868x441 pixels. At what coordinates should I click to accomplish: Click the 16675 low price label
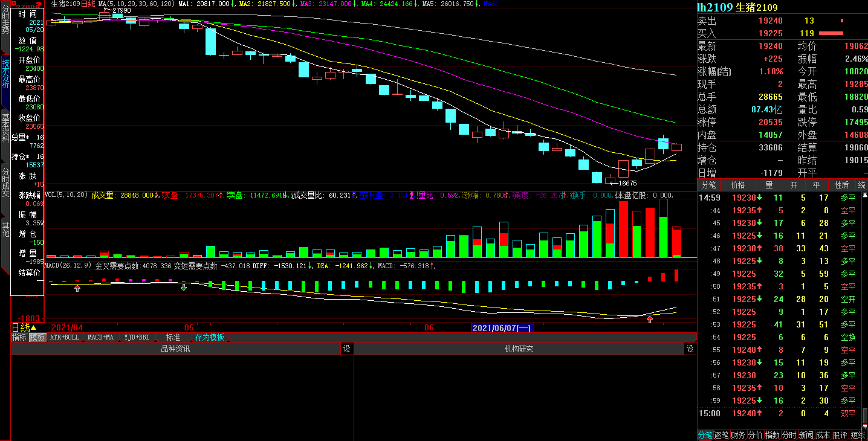click(626, 183)
